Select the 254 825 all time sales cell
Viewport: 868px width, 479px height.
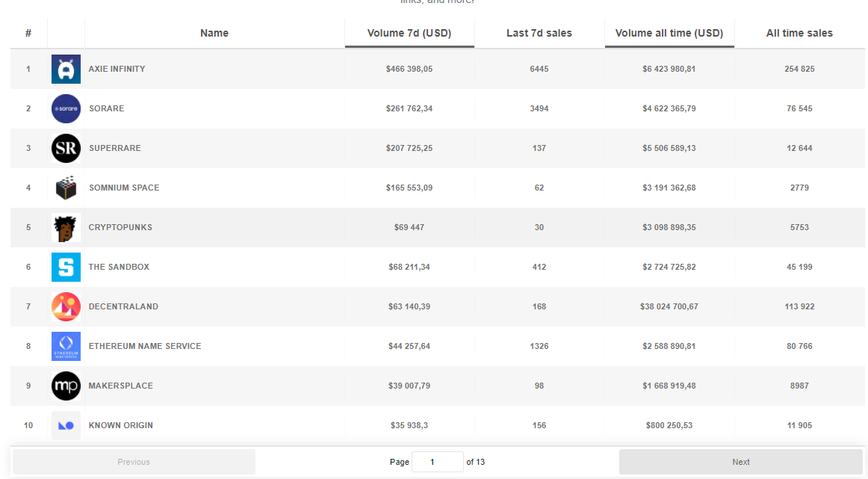(x=799, y=69)
